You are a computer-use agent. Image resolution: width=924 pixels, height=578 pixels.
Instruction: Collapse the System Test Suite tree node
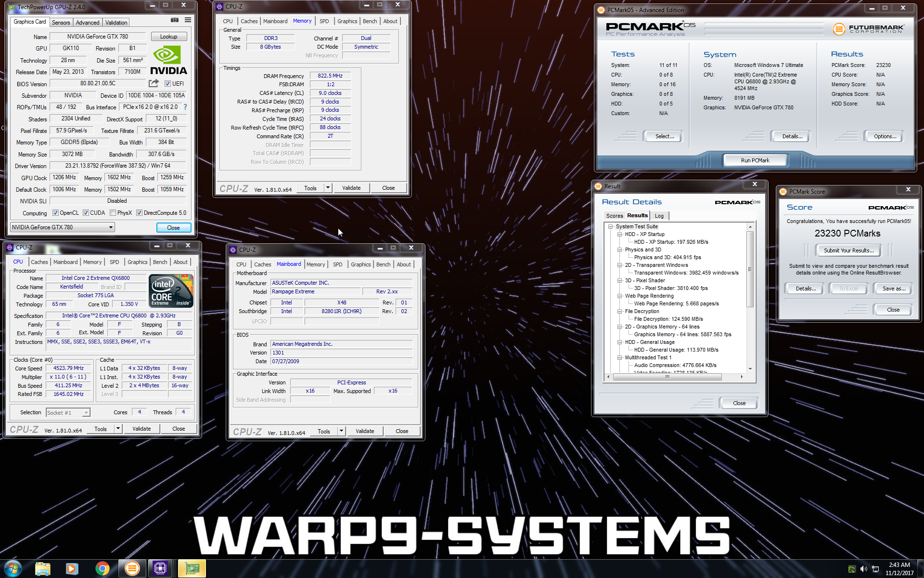point(610,226)
